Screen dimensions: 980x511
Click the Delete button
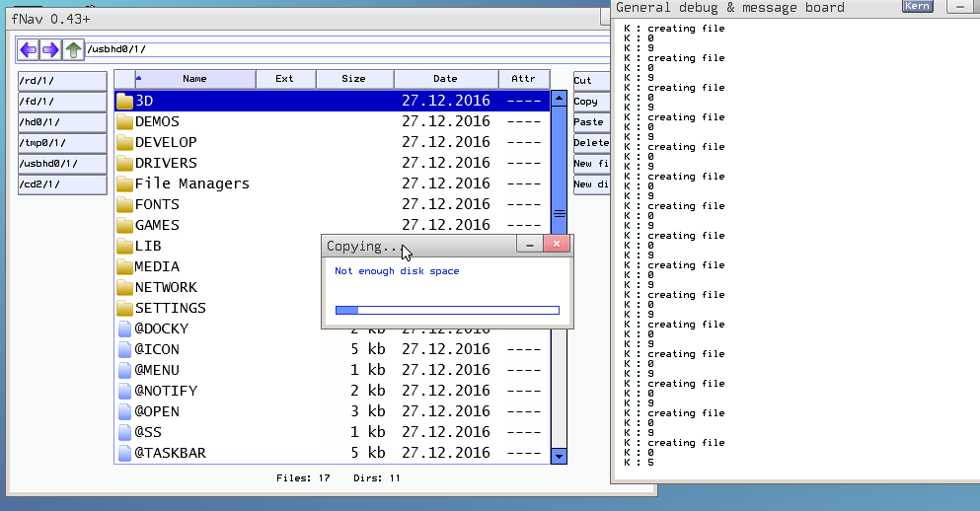tap(590, 143)
